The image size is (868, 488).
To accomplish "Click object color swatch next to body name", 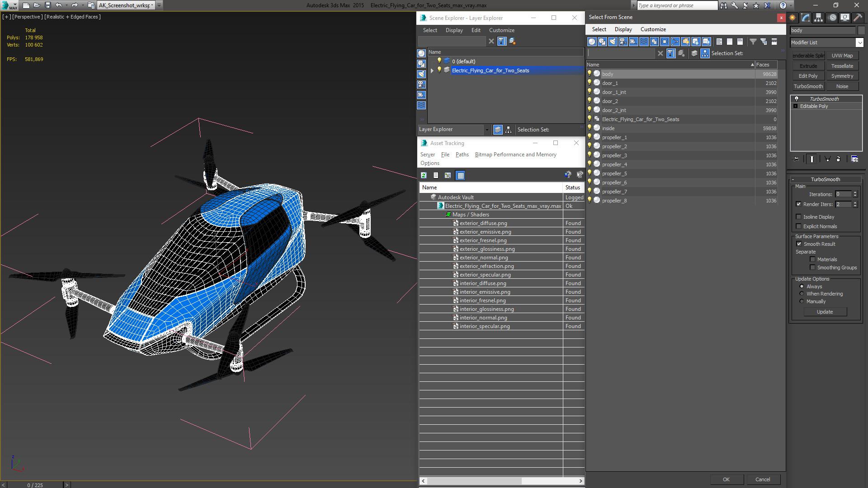I will click(x=861, y=30).
